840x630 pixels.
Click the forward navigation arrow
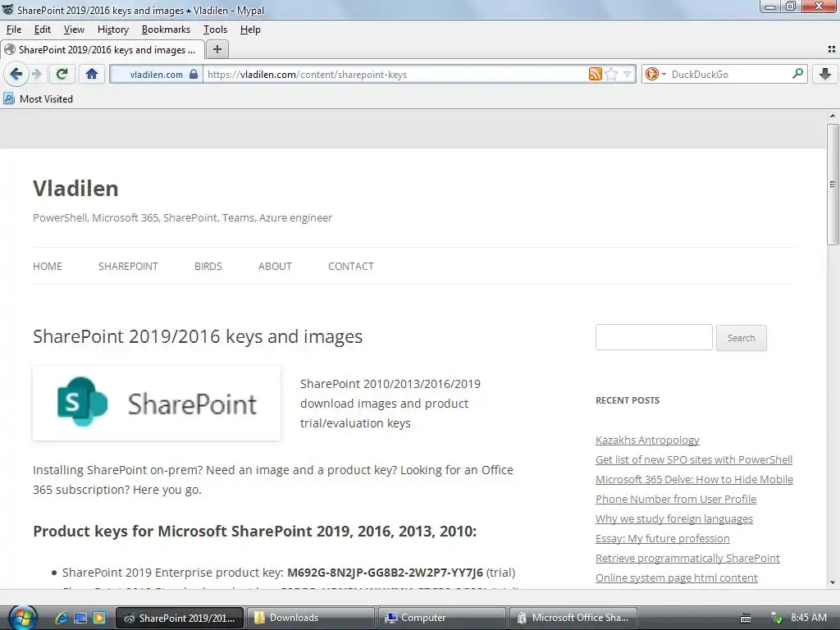tap(36, 74)
